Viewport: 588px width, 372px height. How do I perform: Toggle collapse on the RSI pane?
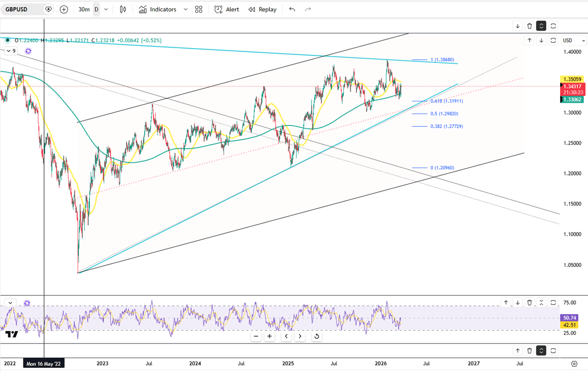(541, 303)
